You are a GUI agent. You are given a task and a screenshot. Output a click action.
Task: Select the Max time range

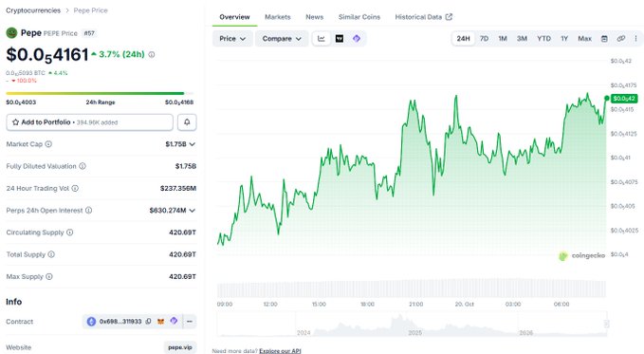(x=585, y=39)
